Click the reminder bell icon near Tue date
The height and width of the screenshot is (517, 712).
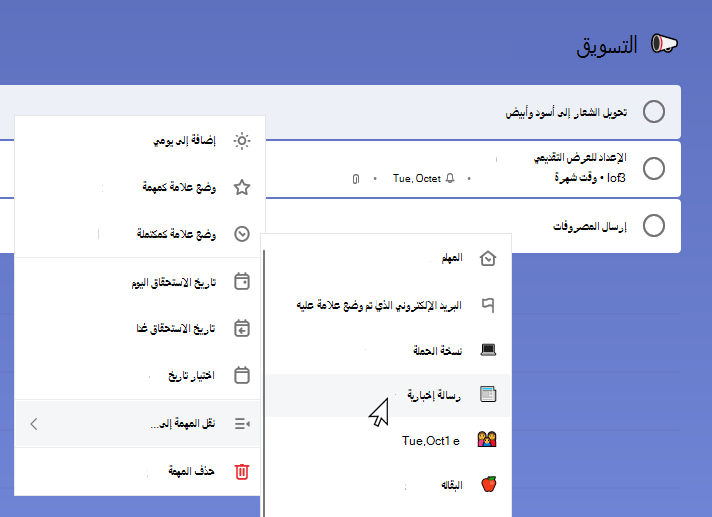coord(450,178)
